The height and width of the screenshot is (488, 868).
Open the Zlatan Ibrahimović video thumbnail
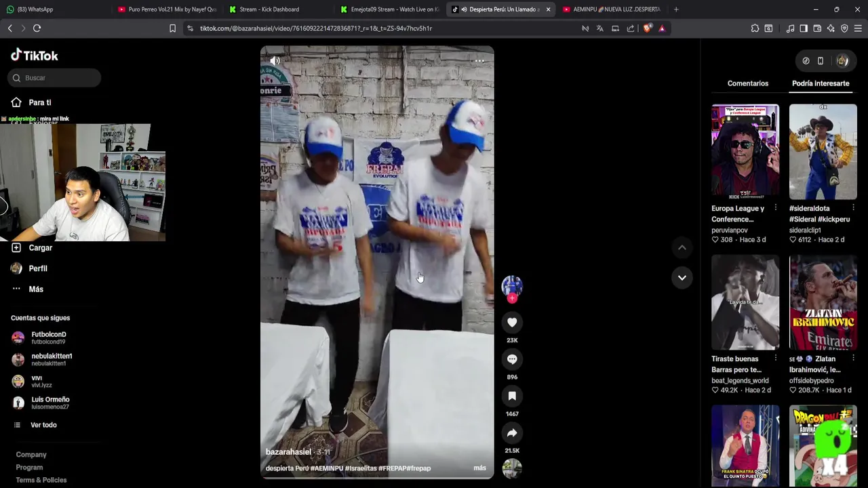pos(823,302)
